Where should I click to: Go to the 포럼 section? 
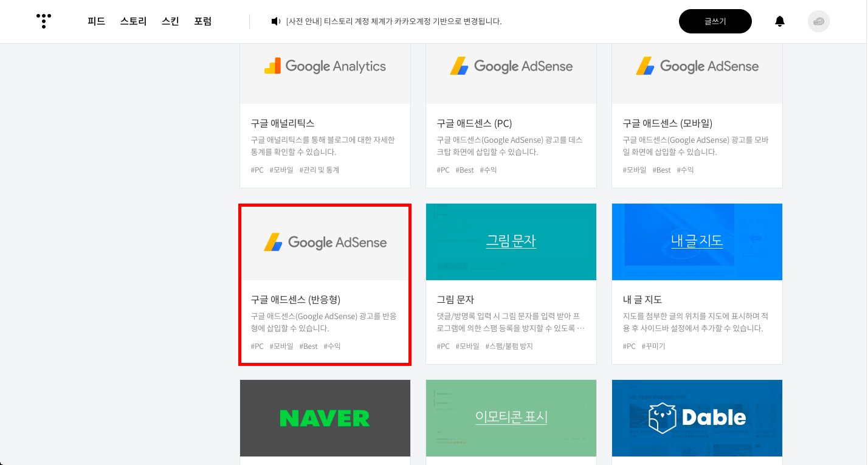(x=202, y=21)
